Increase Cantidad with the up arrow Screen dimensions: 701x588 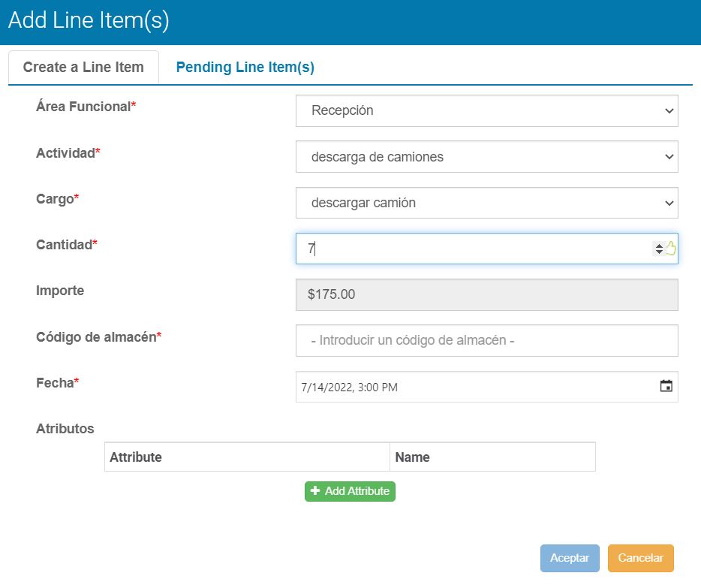(659, 246)
